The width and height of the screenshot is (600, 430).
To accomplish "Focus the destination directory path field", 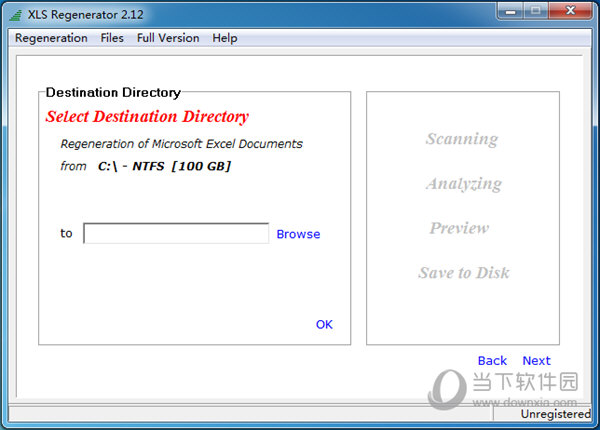I will tap(176, 234).
